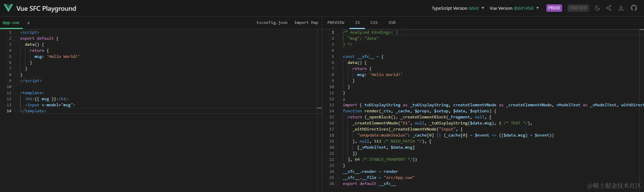
Task: Click the opening <script> tag line
Action: (x=30, y=32)
